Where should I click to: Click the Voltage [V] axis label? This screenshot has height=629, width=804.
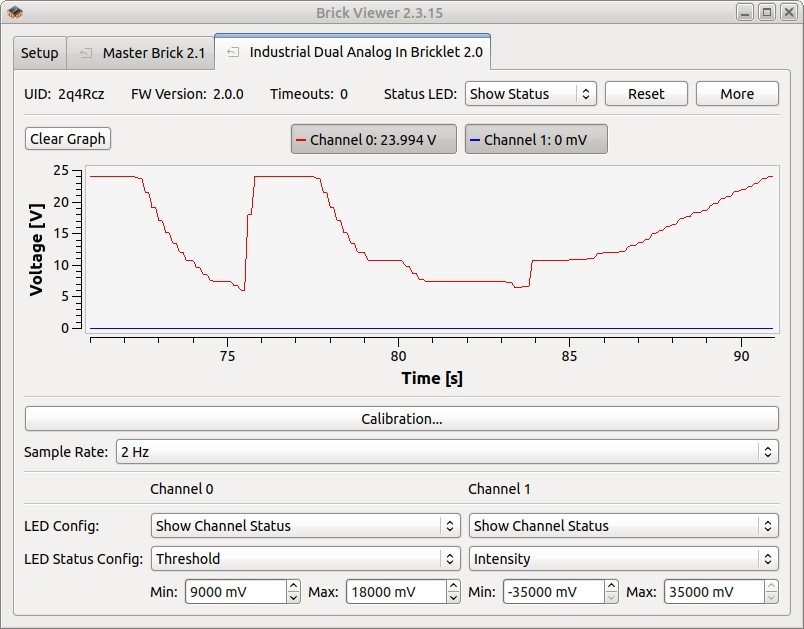click(36, 250)
